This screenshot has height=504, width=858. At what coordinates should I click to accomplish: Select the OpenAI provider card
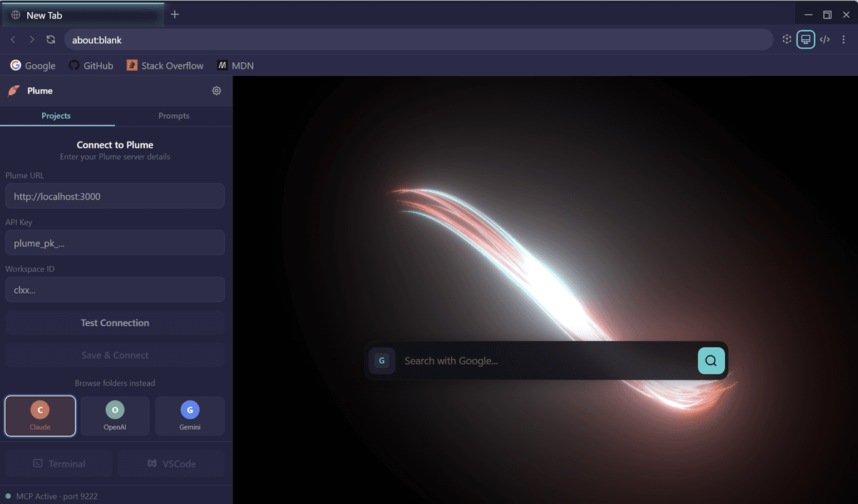115,416
